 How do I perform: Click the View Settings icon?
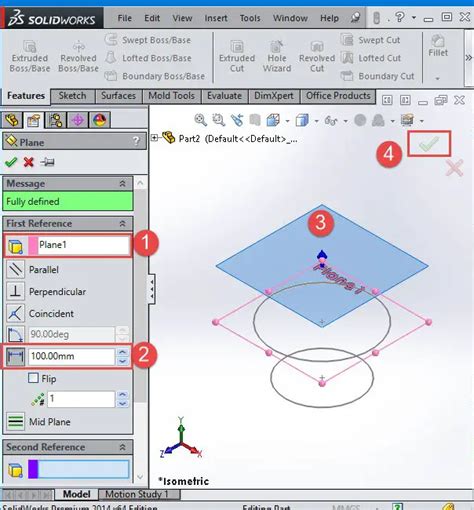407,120
